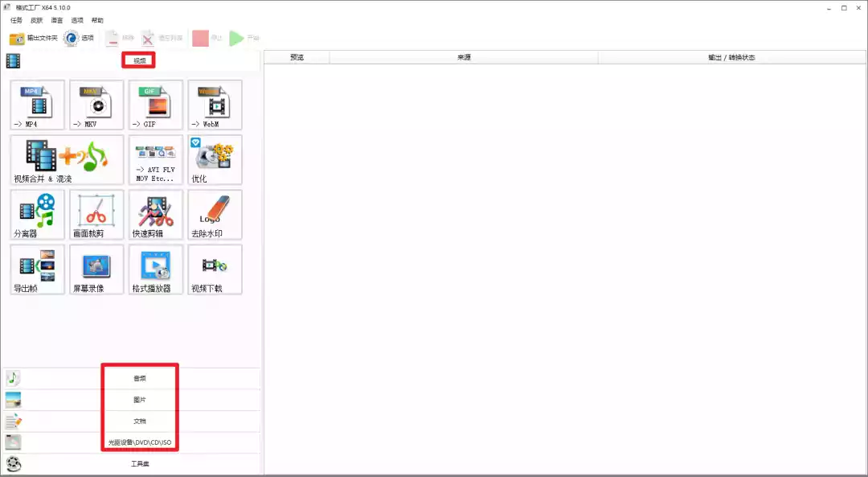Image resolution: width=868 pixels, height=477 pixels.
Task: Open the 帮助 help menu
Action: [x=97, y=20]
